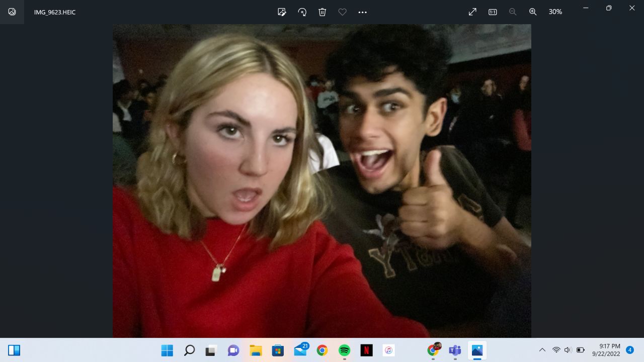644x362 pixels.
Task: Open the Edit image tool
Action: tap(282, 12)
